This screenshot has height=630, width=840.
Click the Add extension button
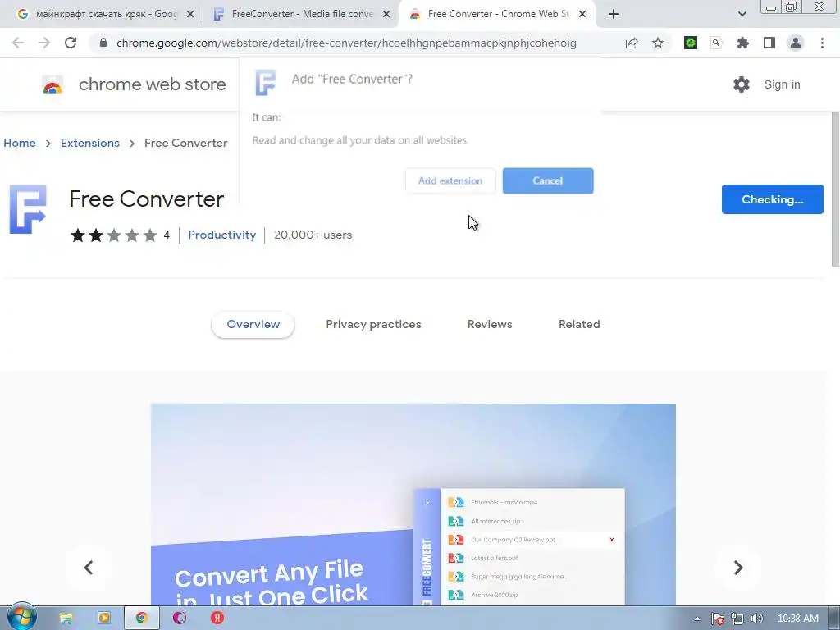(x=450, y=180)
